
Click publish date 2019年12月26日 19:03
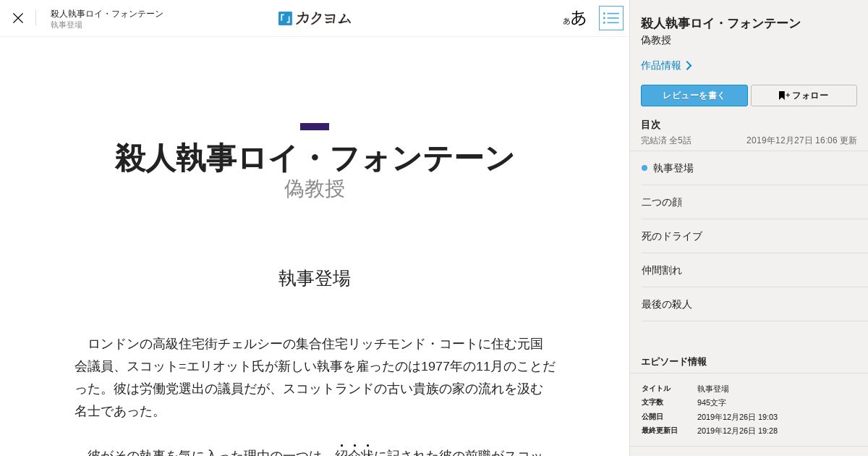pyautogui.click(x=737, y=417)
